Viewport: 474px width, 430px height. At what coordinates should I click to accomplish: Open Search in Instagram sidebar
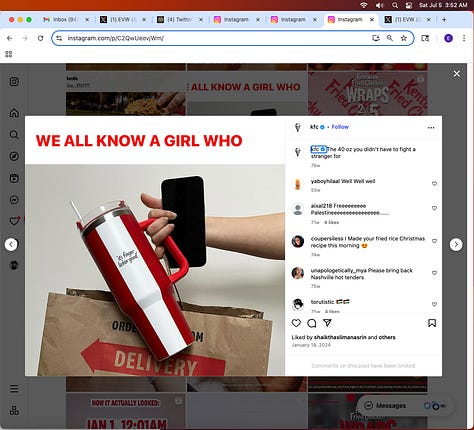(x=14, y=135)
